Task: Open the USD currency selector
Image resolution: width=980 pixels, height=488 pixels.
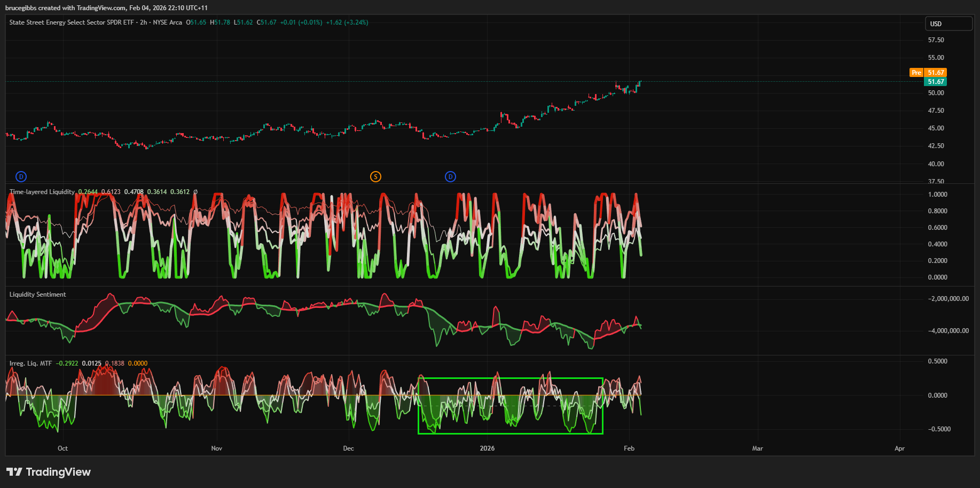Action: pyautogui.click(x=948, y=24)
